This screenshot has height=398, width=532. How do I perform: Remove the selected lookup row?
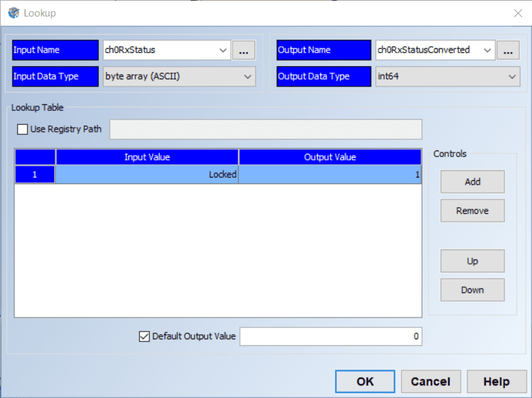click(x=472, y=211)
